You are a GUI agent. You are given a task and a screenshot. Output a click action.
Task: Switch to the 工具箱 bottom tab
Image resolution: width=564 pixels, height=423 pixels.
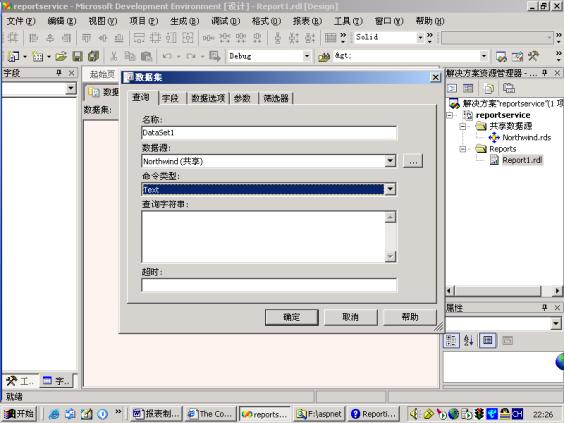pyautogui.click(x=20, y=381)
